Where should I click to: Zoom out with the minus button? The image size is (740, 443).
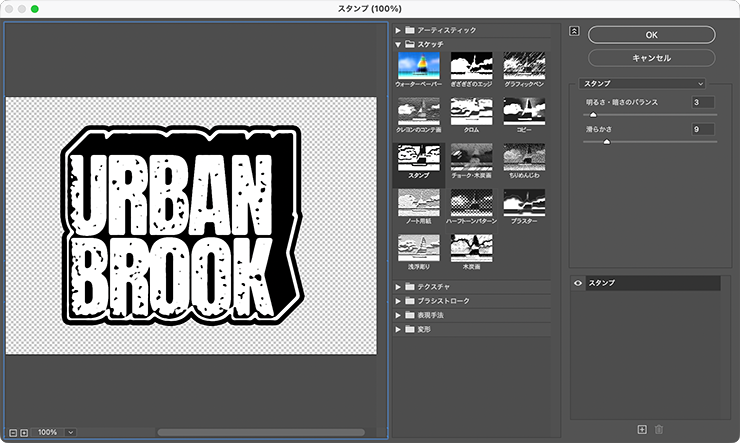(x=11, y=432)
